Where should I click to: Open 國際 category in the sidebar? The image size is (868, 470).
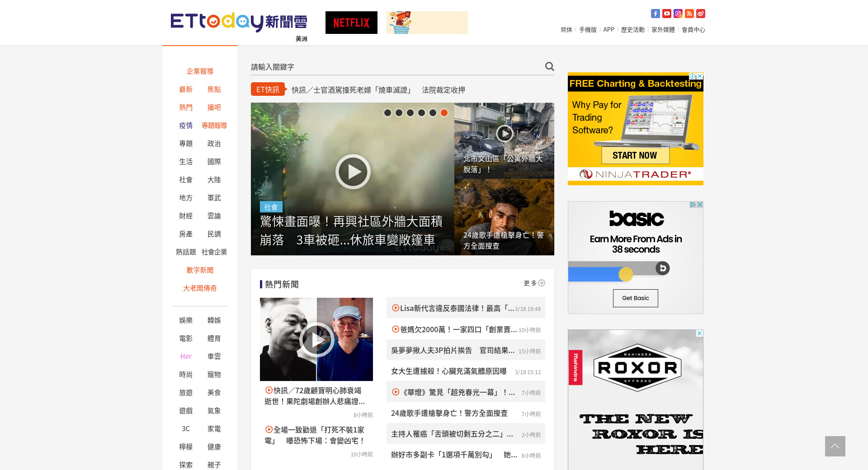[x=214, y=162]
